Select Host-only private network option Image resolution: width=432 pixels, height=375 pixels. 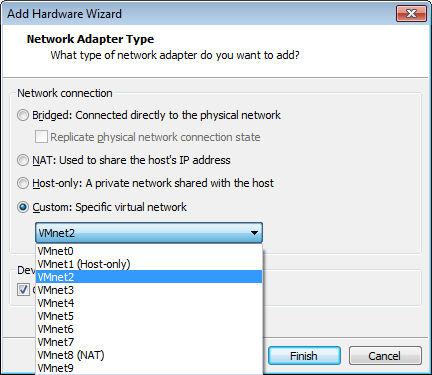coord(23,183)
